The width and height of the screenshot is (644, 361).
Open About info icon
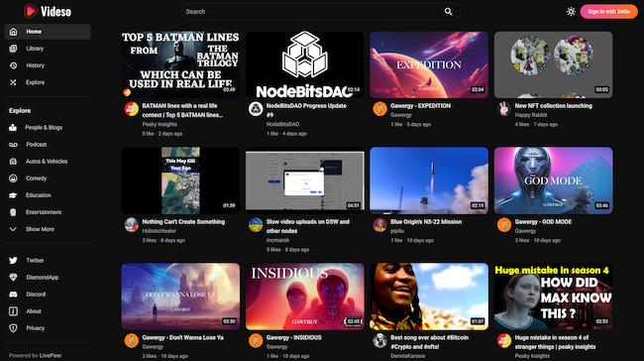click(13, 311)
